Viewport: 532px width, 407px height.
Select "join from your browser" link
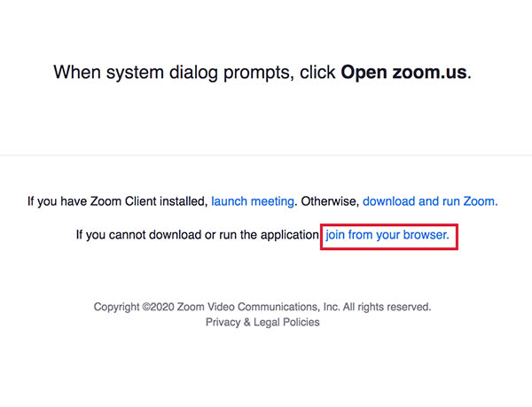(387, 235)
